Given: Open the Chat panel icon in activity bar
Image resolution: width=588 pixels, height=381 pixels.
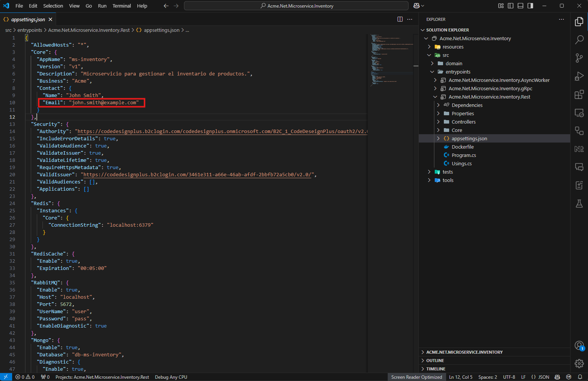Looking at the screenshot, I should point(579,167).
